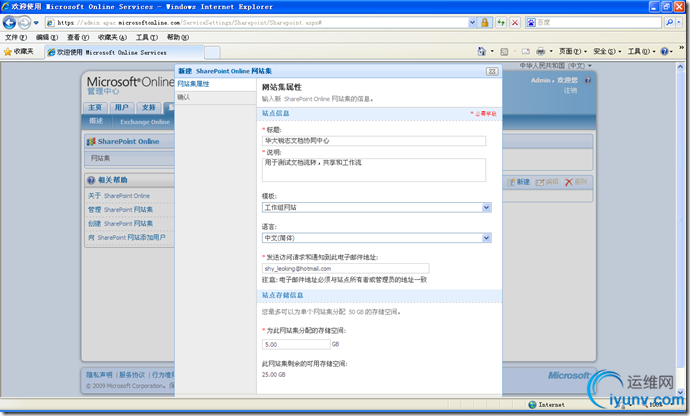Click the Refresh page icon
The image size is (690, 416).
pyautogui.click(x=501, y=22)
